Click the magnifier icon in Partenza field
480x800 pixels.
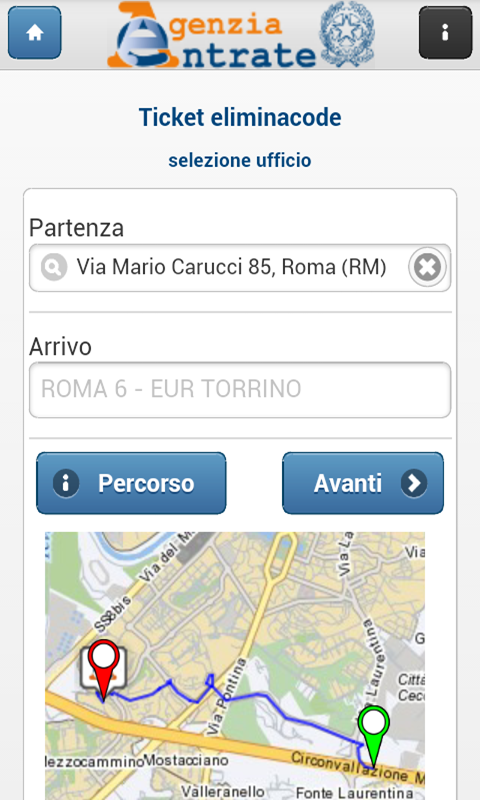[x=55, y=267]
